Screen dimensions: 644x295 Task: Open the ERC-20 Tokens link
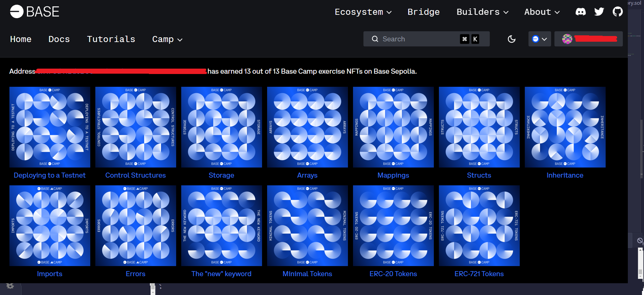pyautogui.click(x=393, y=274)
